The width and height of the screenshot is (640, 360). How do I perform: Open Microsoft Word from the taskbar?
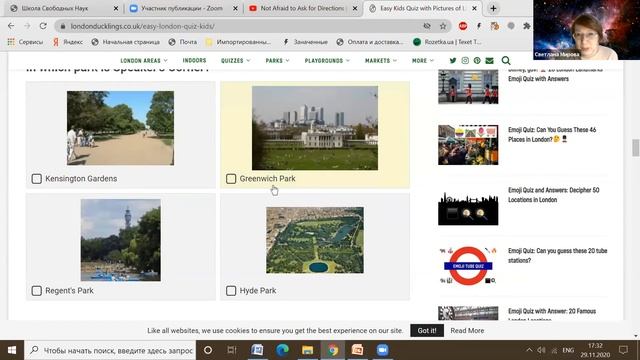[257, 350]
